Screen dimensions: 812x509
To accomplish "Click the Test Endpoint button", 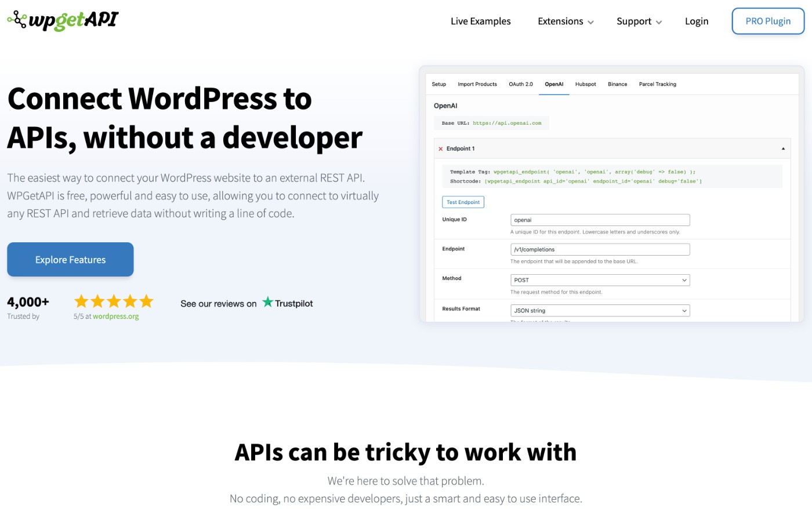I will [x=463, y=202].
